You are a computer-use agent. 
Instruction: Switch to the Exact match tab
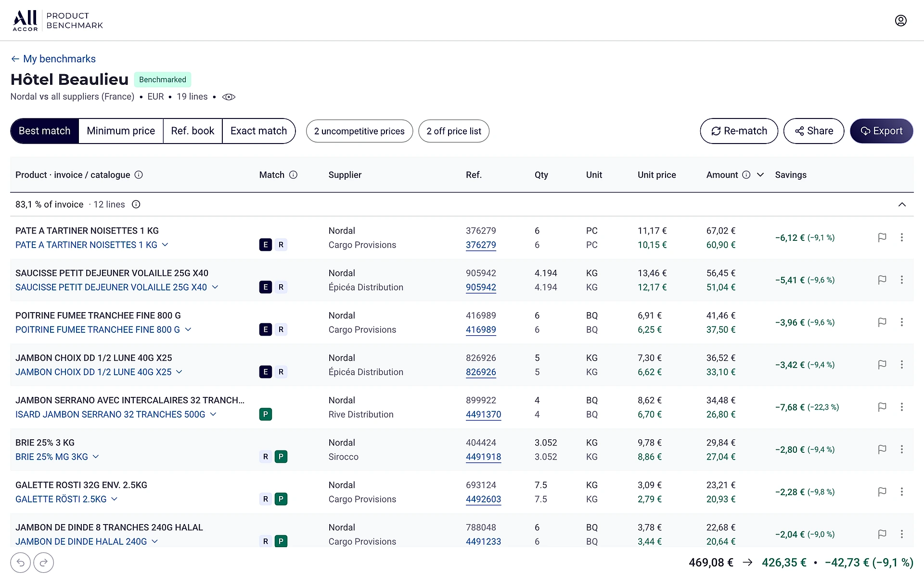coord(259,131)
